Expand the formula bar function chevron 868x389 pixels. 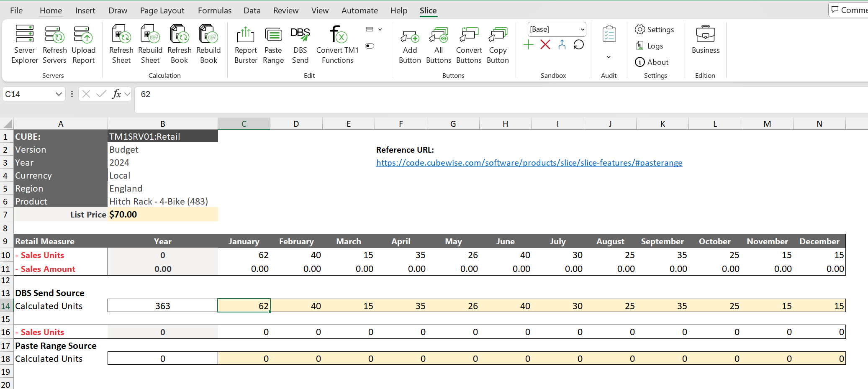(127, 94)
